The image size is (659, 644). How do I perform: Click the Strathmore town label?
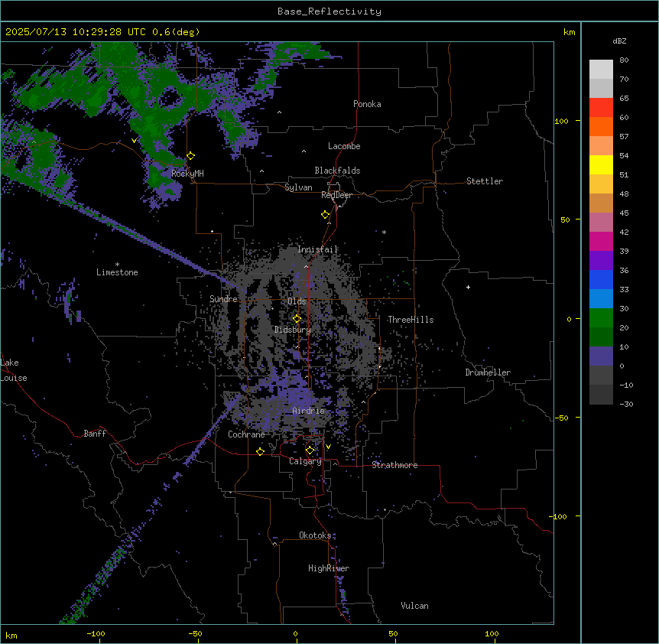[394, 465]
